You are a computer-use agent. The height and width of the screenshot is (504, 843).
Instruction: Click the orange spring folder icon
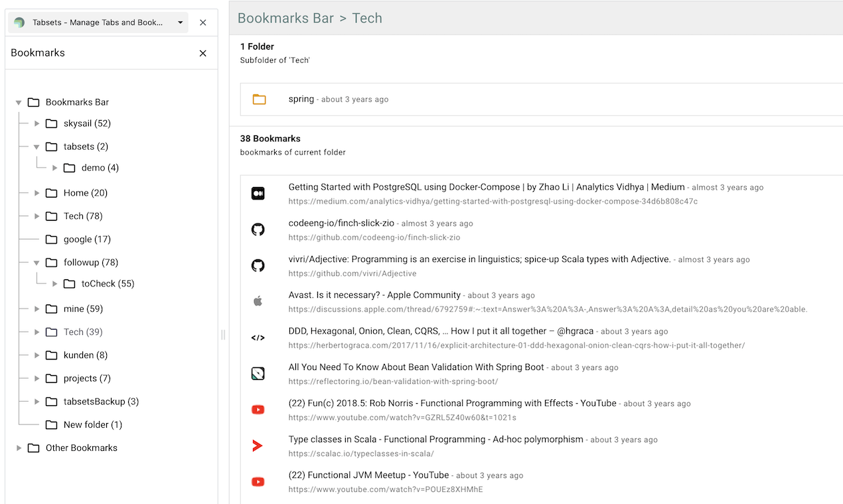(260, 99)
